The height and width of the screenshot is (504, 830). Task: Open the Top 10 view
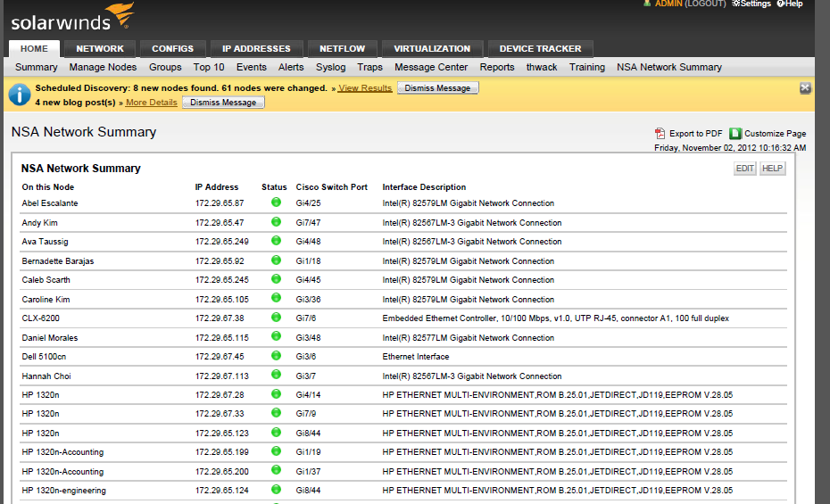click(209, 67)
